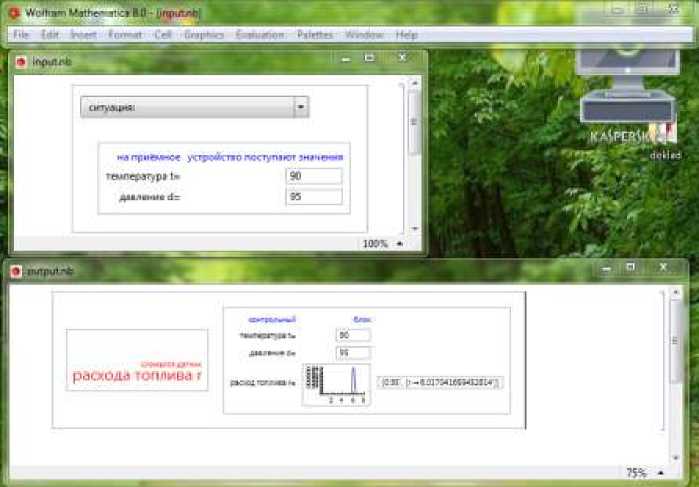The height and width of the screenshot is (487, 699).
Task: Open the Window menu
Action: click(364, 35)
